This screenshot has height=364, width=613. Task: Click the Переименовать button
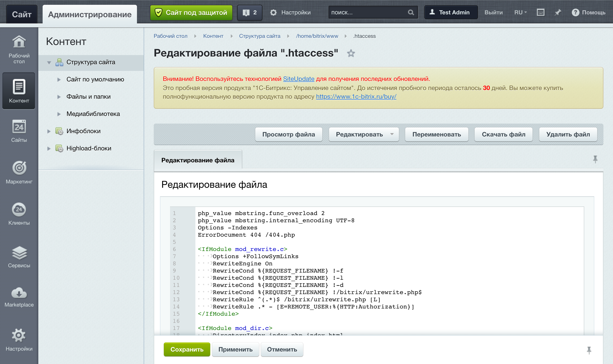pyautogui.click(x=437, y=134)
